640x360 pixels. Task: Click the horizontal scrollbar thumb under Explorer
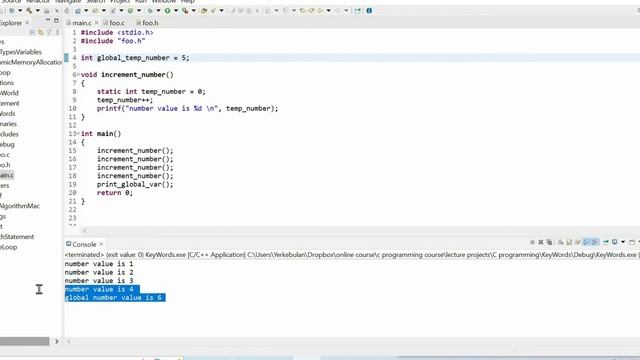[x=24, y=341]
